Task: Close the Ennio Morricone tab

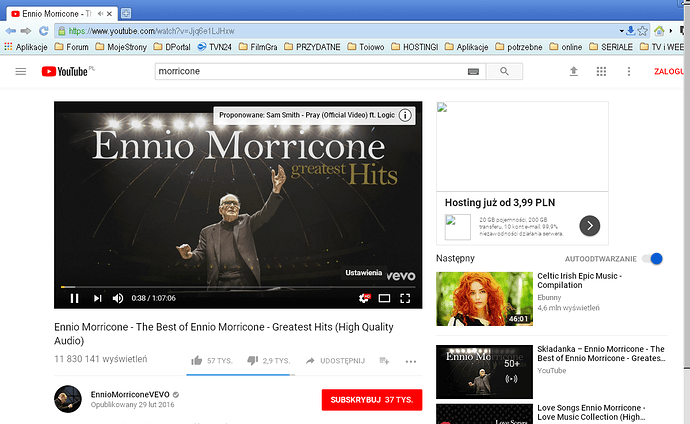Action: [110, 14]
